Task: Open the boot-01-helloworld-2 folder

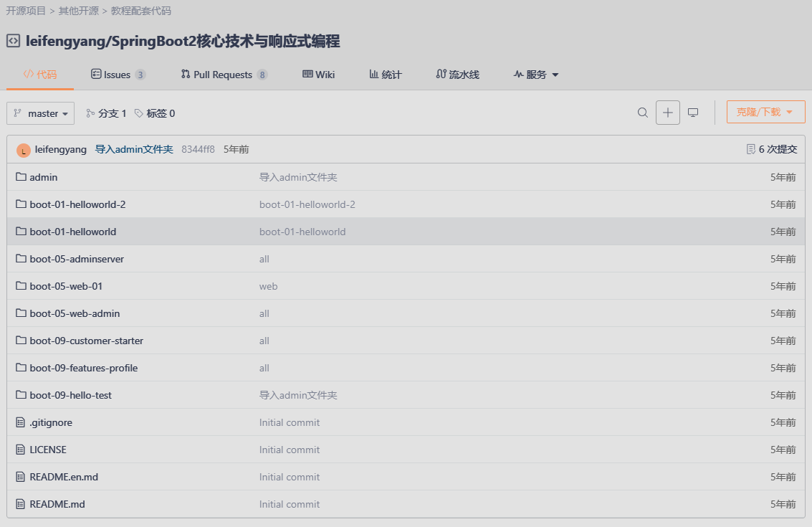Action: point(77,204)
